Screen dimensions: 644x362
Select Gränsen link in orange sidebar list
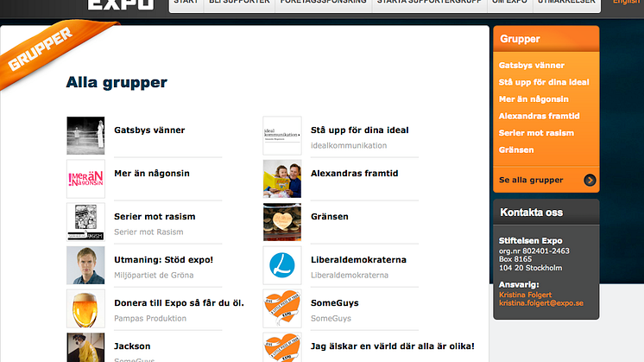(516, 150)
